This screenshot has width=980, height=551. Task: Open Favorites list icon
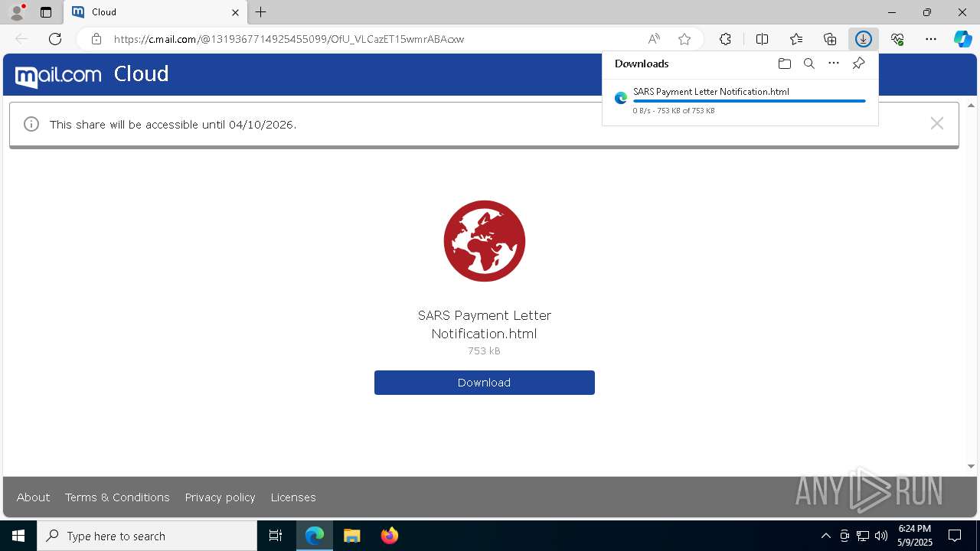[x=796, y=39]
